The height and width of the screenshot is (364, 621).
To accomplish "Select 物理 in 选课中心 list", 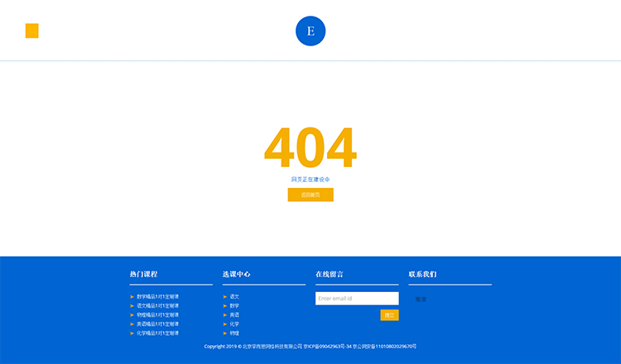I will (234, 333).
